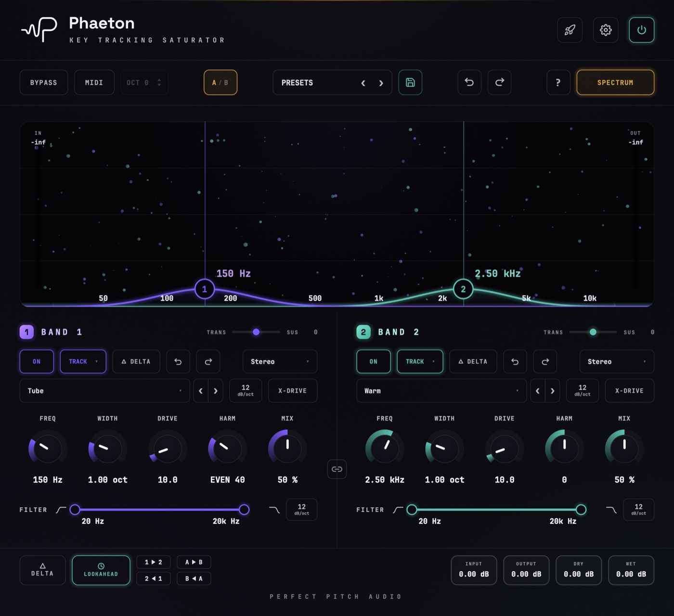Toggle the SPECTRUM display
Image resolution: width=674 pixels, height=616 pixels.
point(615,82)
